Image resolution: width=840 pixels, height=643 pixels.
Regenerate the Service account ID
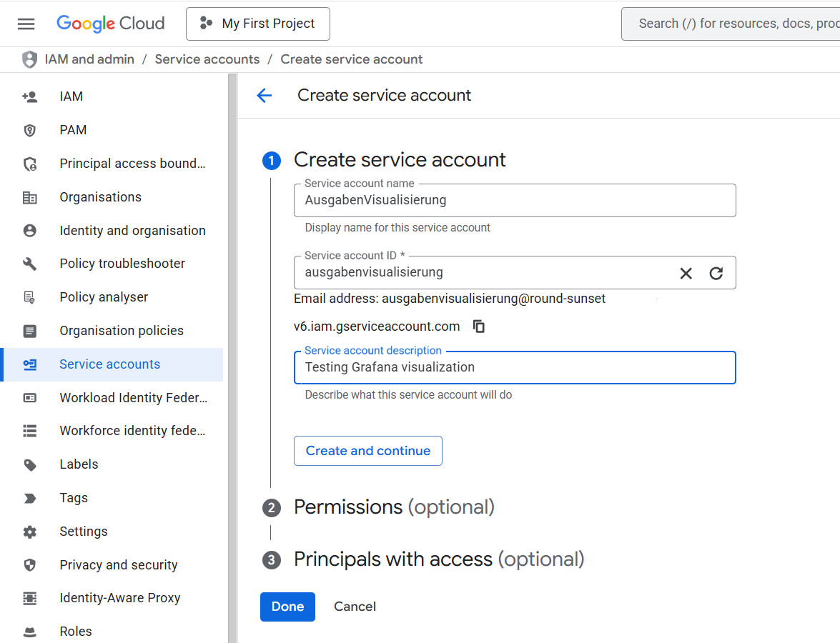pyautogui.click(x=716, y=273)
